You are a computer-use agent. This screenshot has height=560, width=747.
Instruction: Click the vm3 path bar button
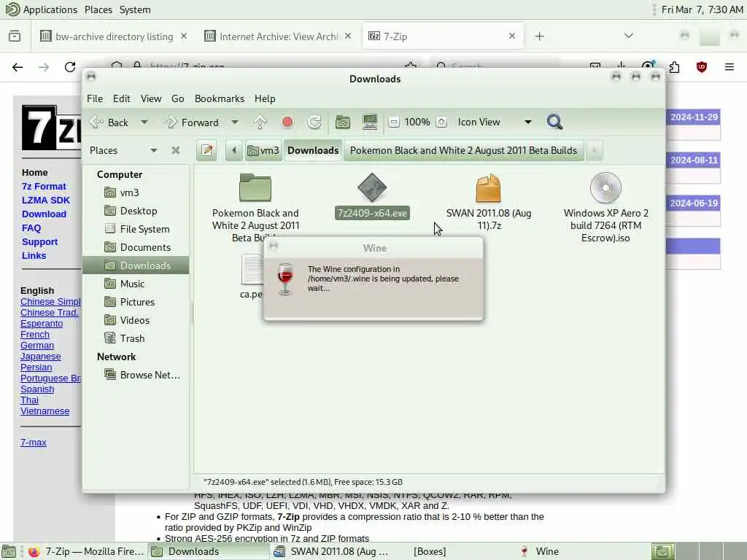[x=263, y=150]
